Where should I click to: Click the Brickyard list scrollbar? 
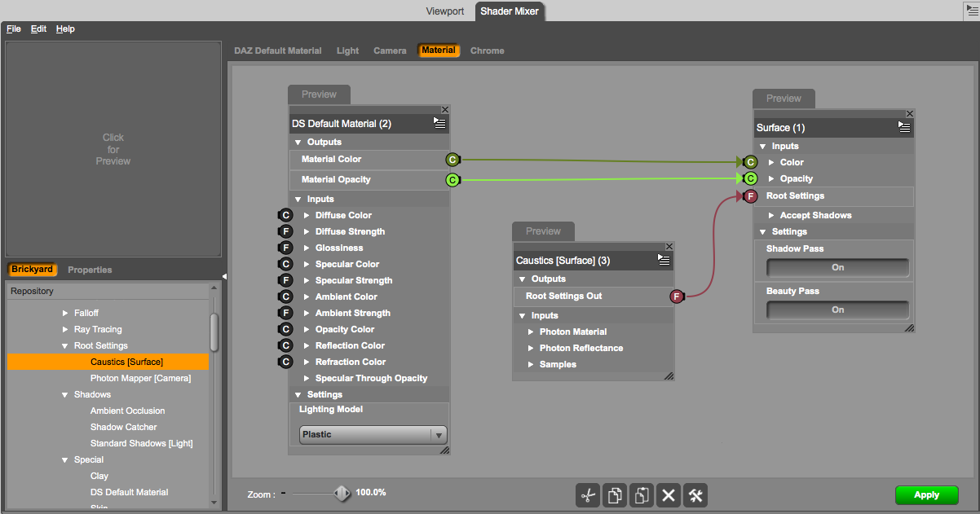pyautogui.click(x=214, y=332)
